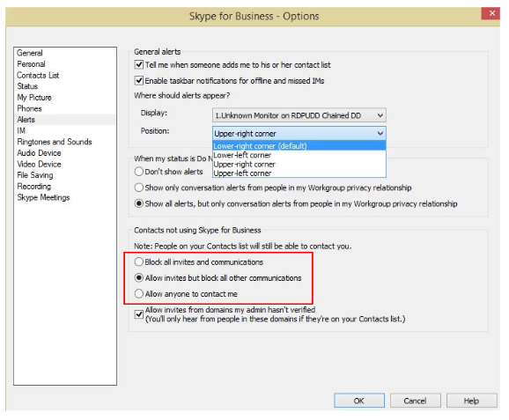Screen dimensions: 509x420
Task: Select 'Don't show alerts' radio button
Action: (139, 172)
